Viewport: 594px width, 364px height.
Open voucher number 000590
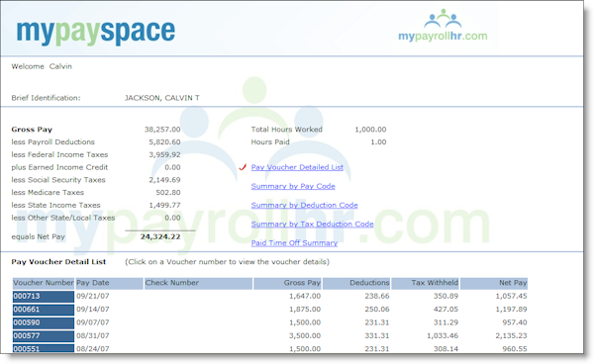coord(44,322)
